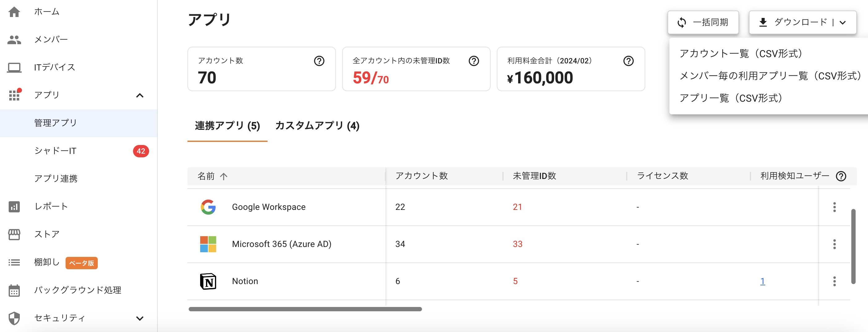The width and height of the screenshot is (868, 332).
Task: Open more options for Google Workspace row
Action: (834, 207)
